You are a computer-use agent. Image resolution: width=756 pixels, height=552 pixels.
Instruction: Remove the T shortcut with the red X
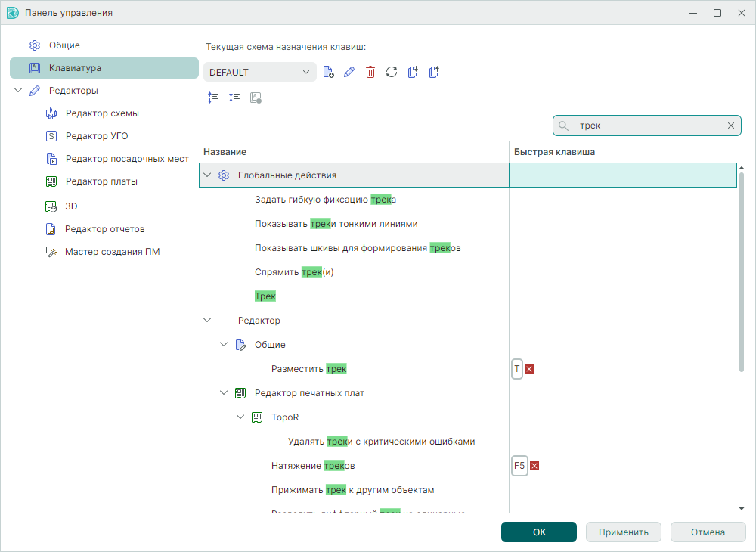coord(529,369)
